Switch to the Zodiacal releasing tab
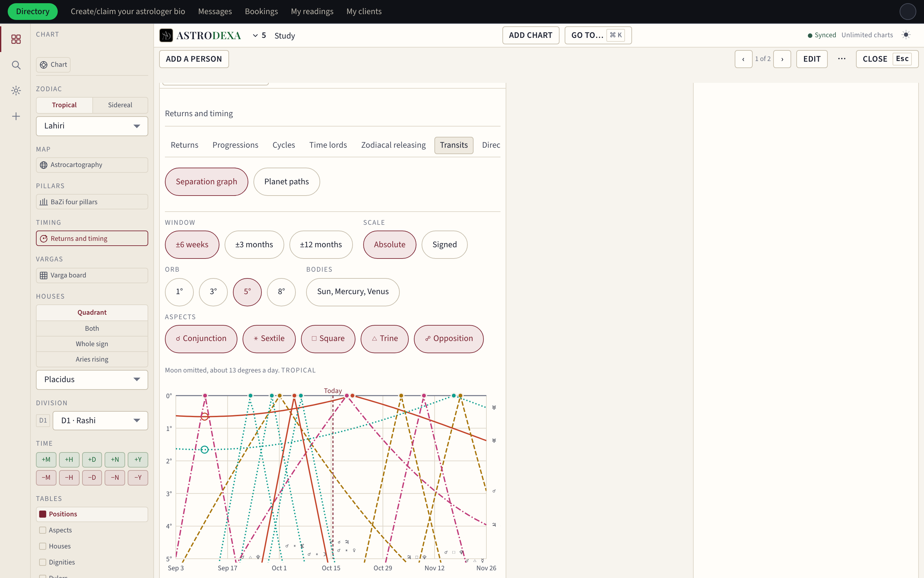 (393, 145)
